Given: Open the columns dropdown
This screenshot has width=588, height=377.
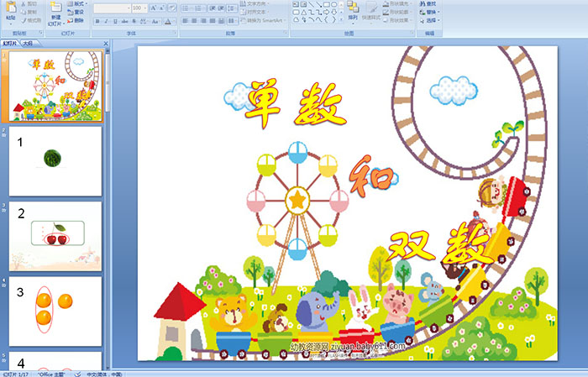Looking at the screenshot, I should click(232, 21).
